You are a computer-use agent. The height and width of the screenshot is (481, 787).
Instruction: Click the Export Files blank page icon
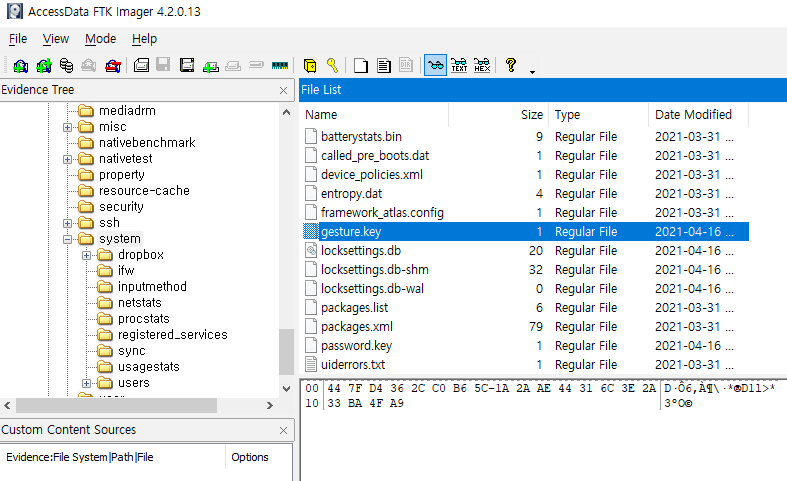click(360, 66)
